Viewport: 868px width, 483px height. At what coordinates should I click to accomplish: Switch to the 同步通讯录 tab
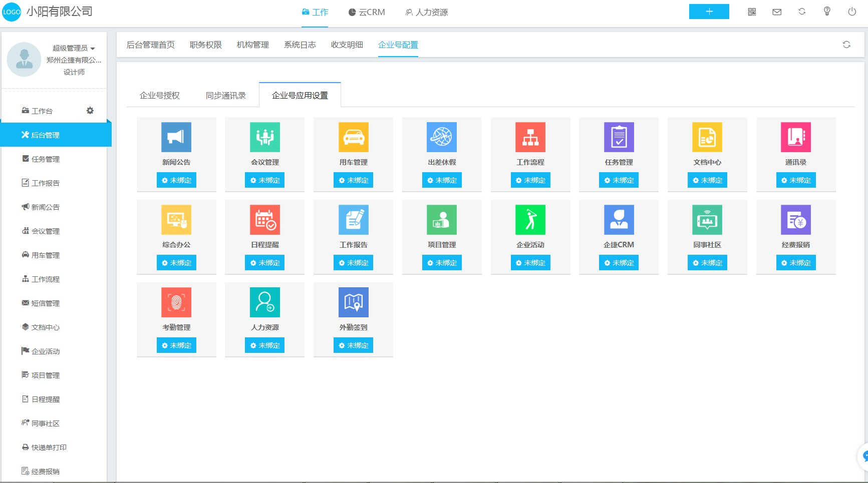click(x=226, y=95)
